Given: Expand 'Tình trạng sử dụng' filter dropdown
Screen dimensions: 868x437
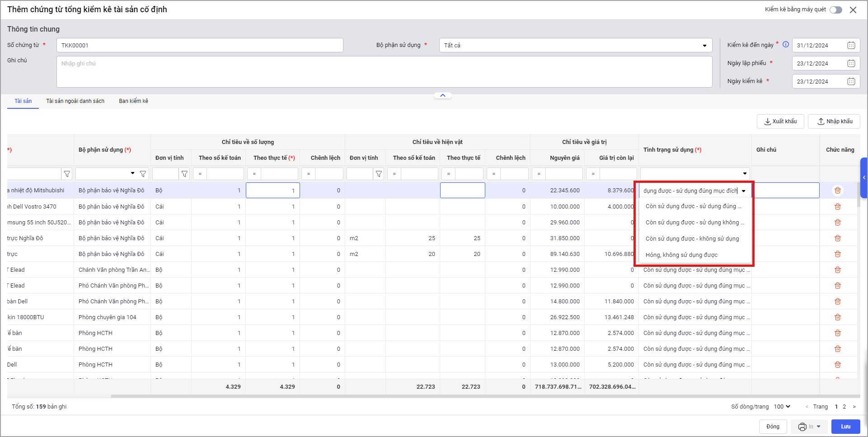Looking at the screenshot, I should [744, 174].
